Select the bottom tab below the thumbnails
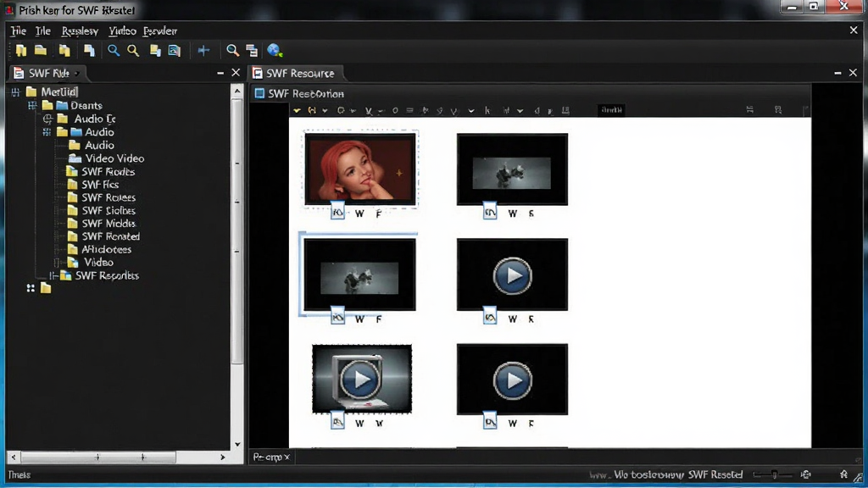This screenshot has height=488, width=868. [270, 457]
